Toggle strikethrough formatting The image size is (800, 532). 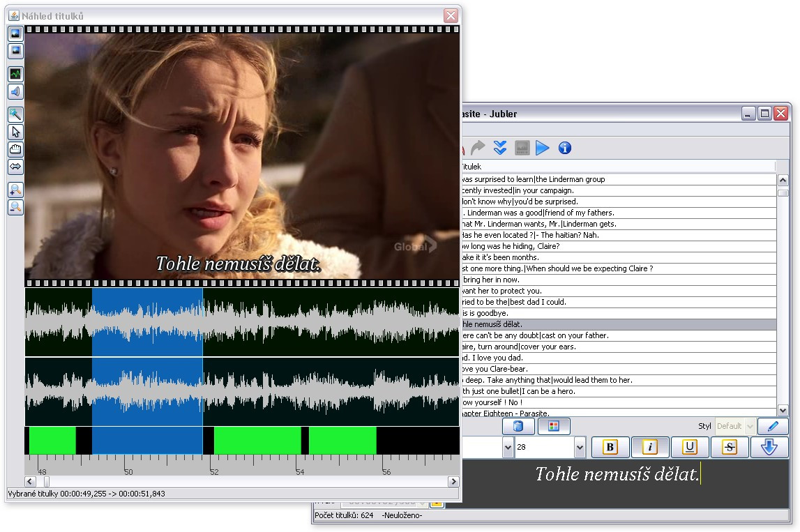pyautogui.click(x=730, y=448)
